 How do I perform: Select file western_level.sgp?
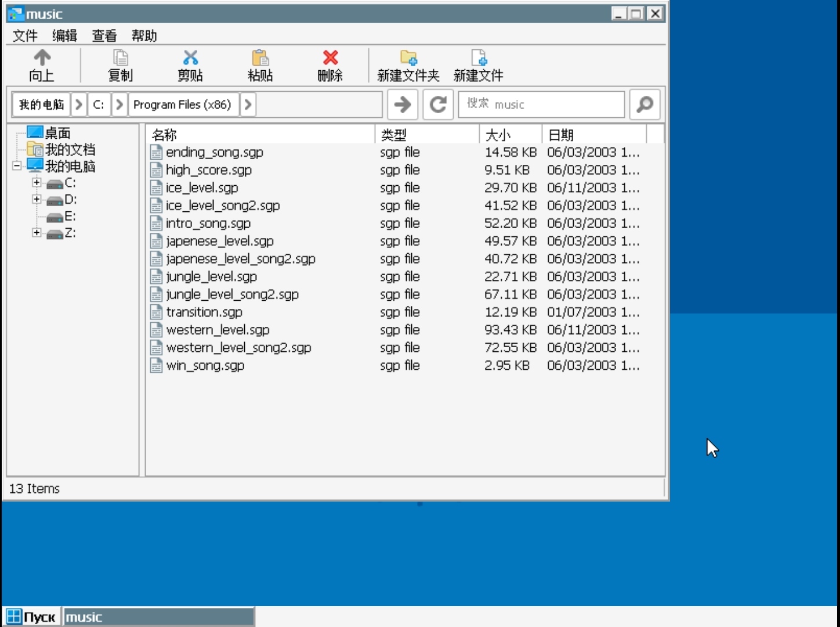click(218, 330)
